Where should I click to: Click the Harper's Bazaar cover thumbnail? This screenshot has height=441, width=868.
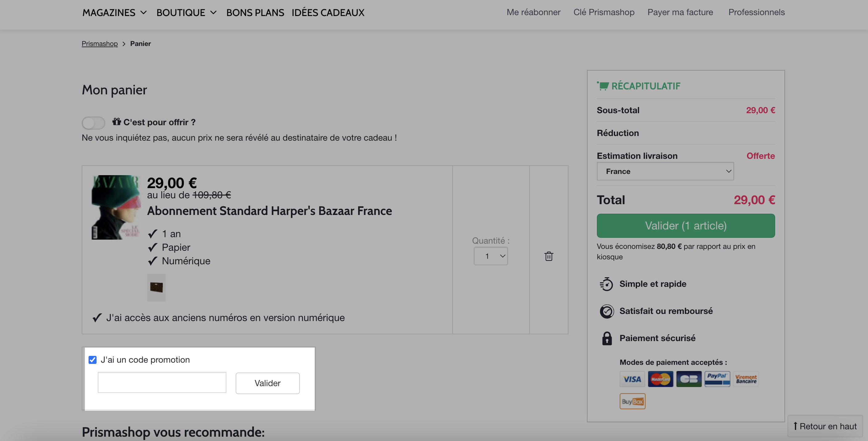[x=116, y=207]
